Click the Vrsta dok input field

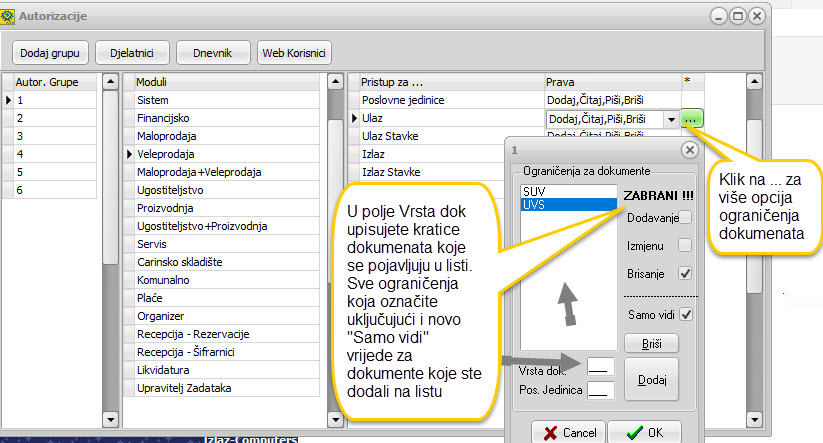[601, 369]
